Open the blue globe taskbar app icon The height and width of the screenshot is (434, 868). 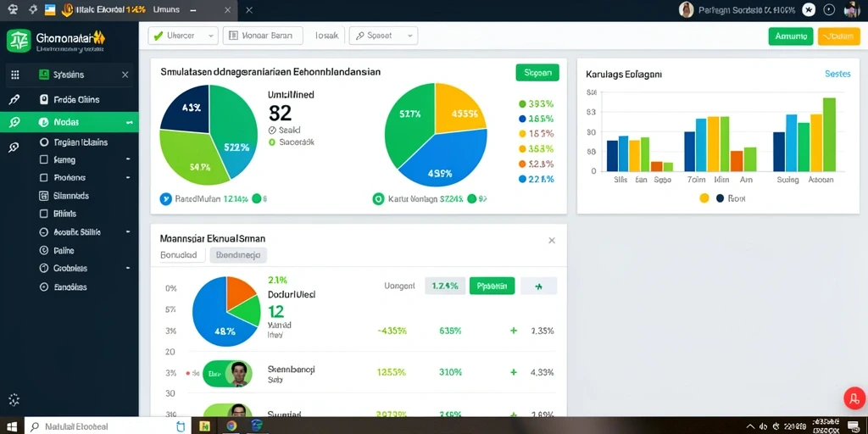pos(257,426)
